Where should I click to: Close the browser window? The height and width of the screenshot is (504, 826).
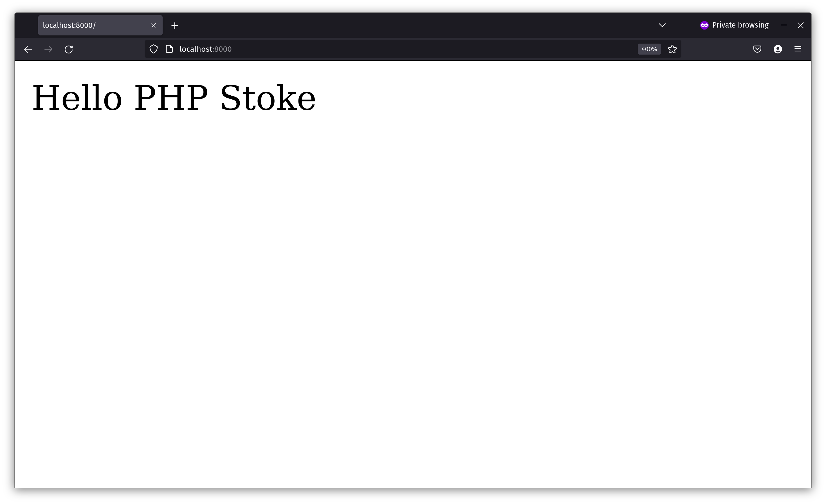tap(800, 26)
